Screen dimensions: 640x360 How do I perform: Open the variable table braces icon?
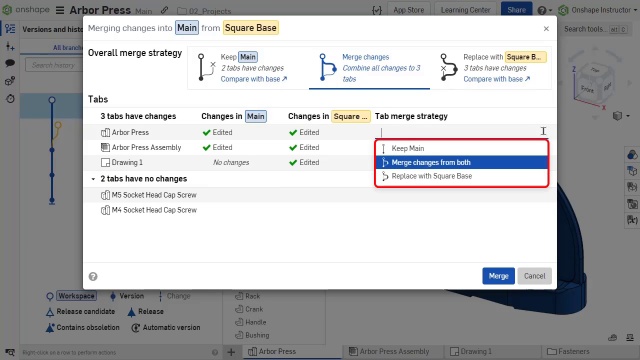(377, 10)
